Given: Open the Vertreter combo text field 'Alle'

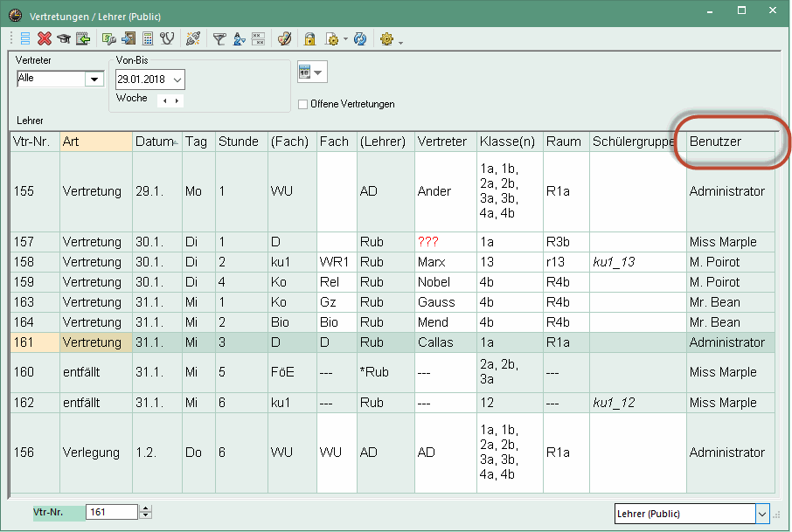Looking at the screenshot, I should tap(51, 79).
